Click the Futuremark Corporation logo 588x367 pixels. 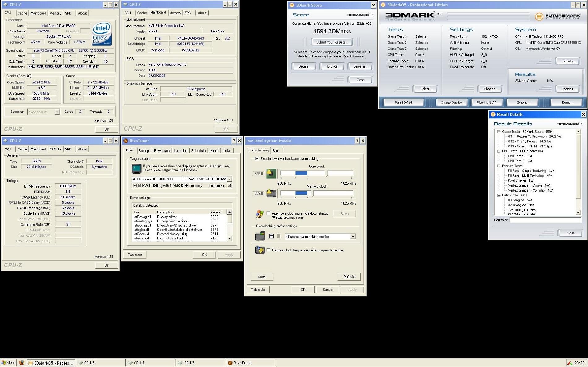[557, 16]
